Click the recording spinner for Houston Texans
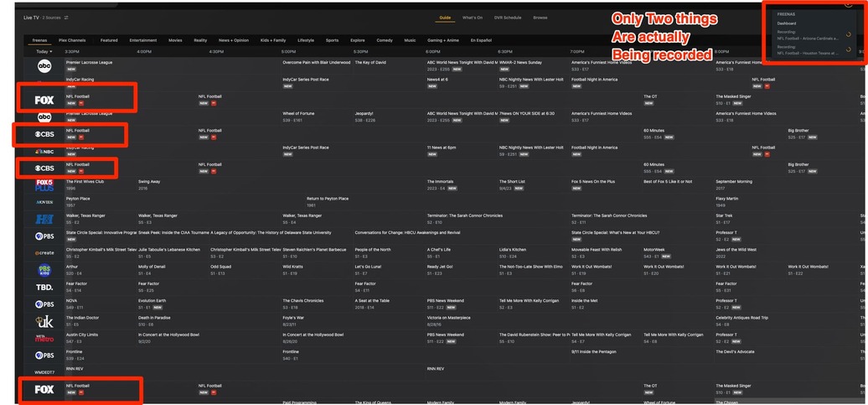The height and width of the screenshot is (405, 868). pos(849,49)
